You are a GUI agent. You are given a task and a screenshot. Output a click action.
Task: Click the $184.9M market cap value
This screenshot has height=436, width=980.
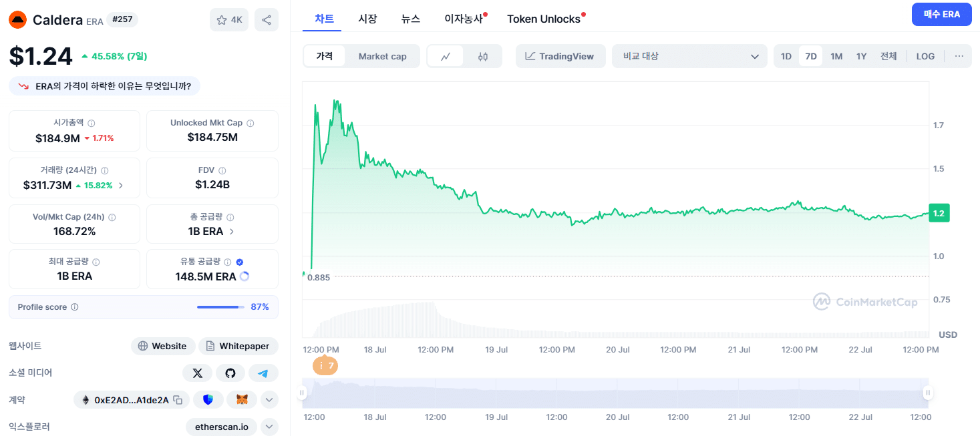pyautogui.click(x=57, y=138)
